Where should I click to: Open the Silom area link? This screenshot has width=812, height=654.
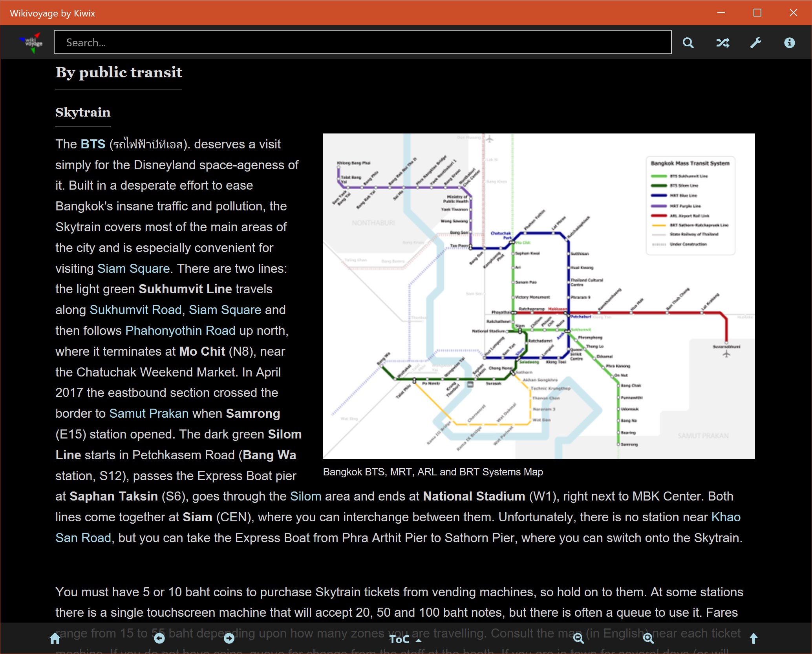pos(305,496)
